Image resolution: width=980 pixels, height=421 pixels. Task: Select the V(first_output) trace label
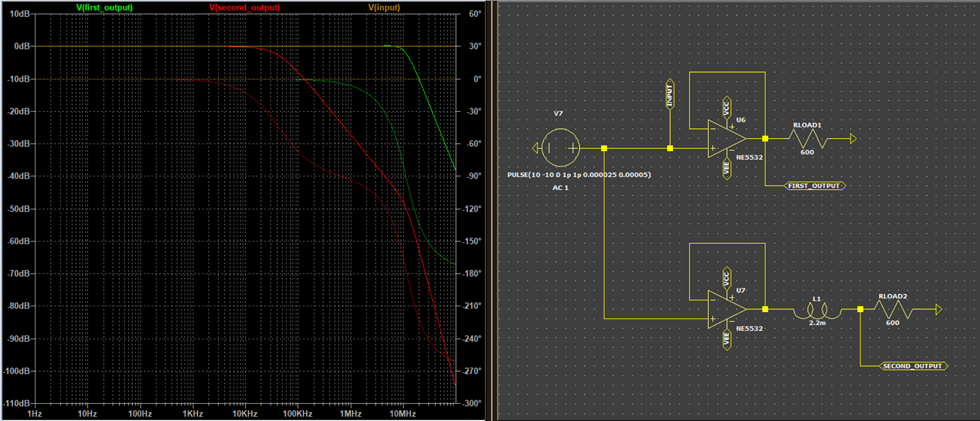(104, 7)
